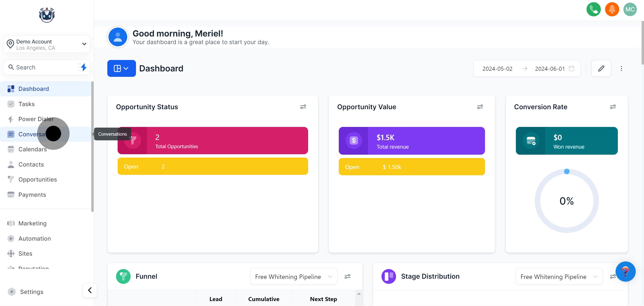The image size is (644, 306).
Task: Open the three-dot dashboard options menu
Action: (x=621, y=68)
